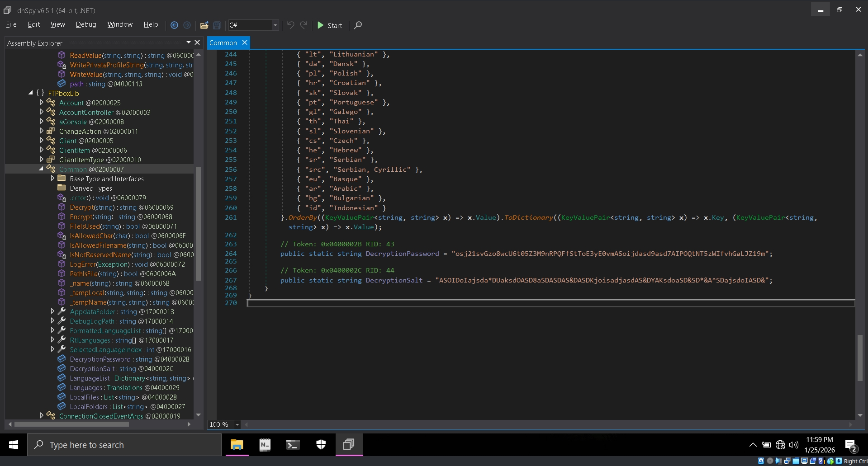Viewport: 868px width, 466px height.
Task: Open File Explorer from the taskbar
Action: pyautogui.click(x=237, y=445)
